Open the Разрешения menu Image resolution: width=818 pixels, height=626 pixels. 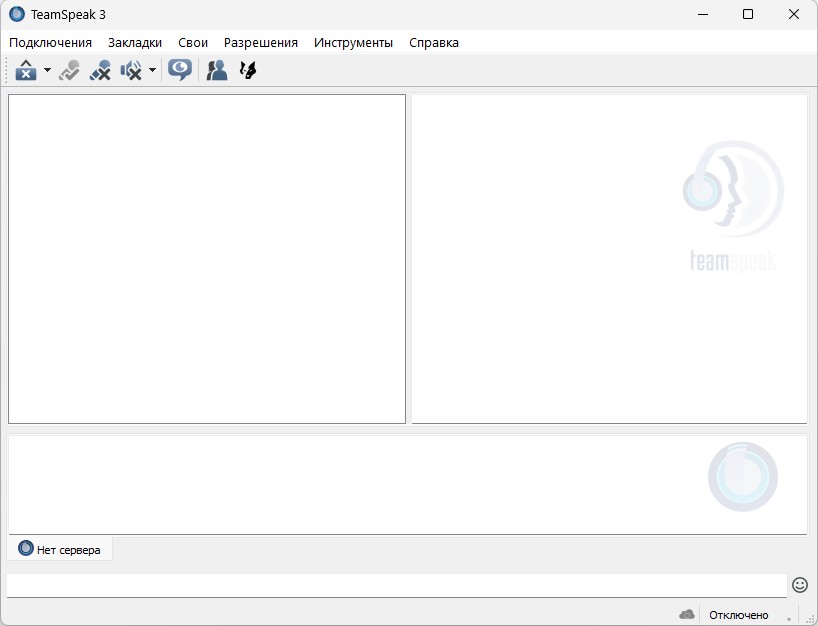261,43
